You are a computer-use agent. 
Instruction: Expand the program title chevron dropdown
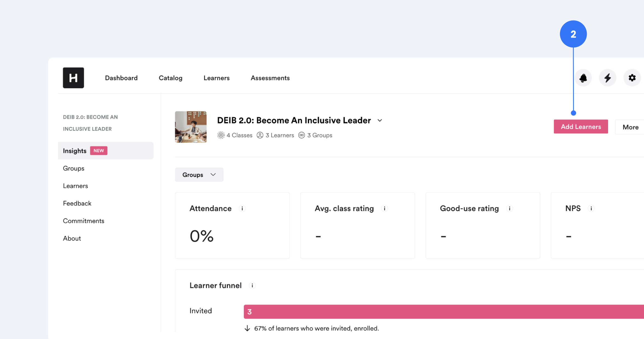tap(380, 120)
